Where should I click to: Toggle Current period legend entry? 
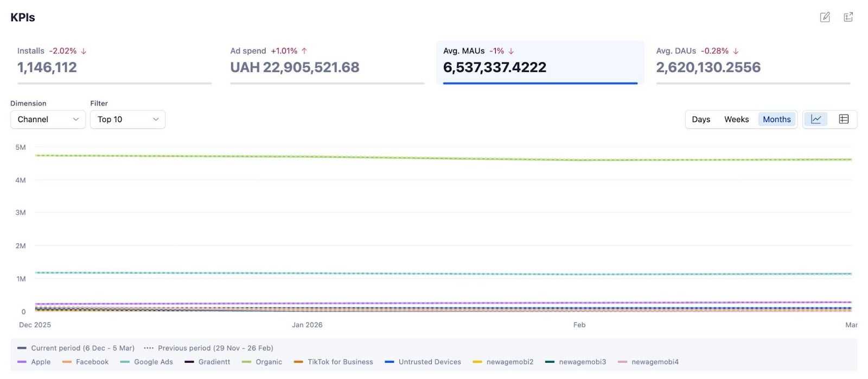tap(76, 348)
